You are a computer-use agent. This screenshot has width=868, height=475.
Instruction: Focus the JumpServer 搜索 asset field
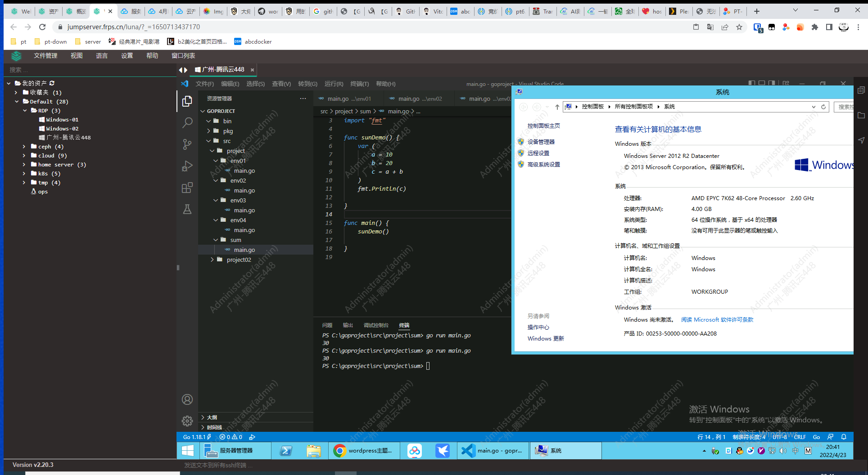click(x=90, y=70)
